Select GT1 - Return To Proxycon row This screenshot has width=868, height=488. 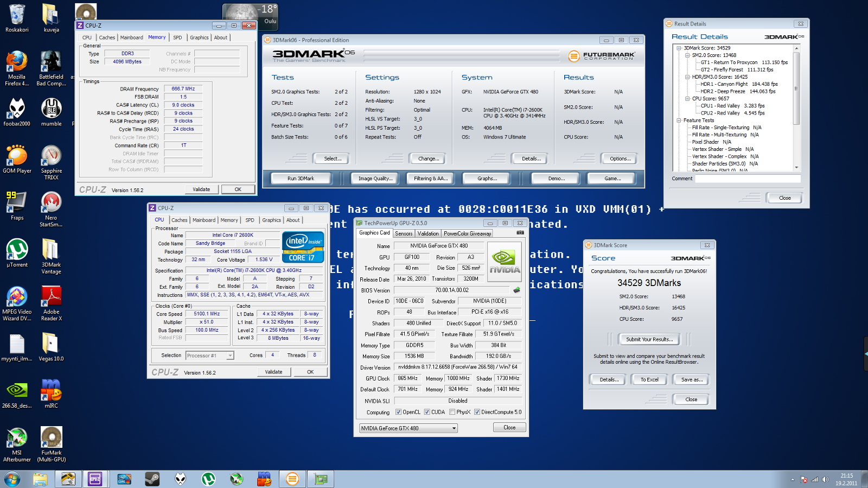pyautogui.click(x=744, y=62)
